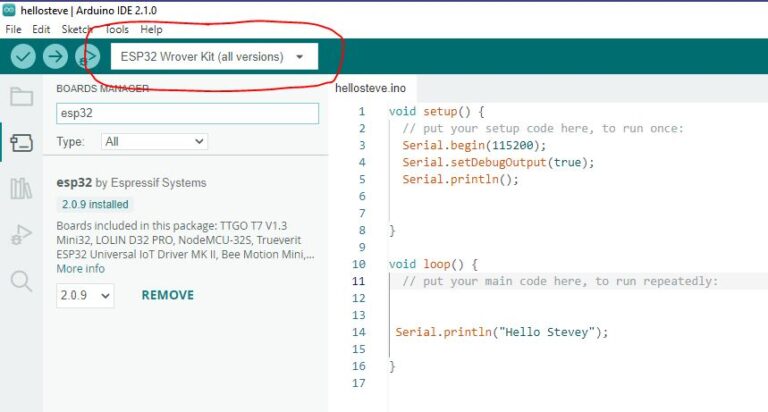Screen dimensions: 768x412
Task: Open the Search magnifier icon in sidebar
Action: pyautogui.click(x=21, y=281)
